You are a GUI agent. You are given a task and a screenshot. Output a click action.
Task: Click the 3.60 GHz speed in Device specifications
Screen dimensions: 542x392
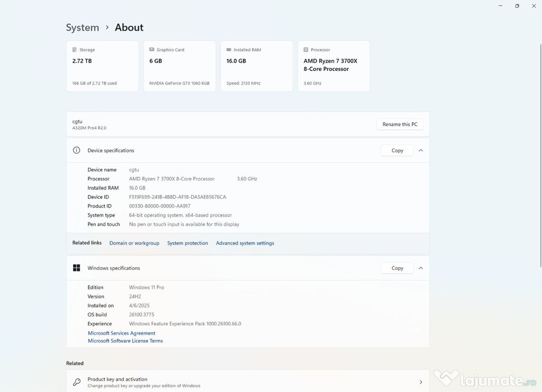pos(247,179)
